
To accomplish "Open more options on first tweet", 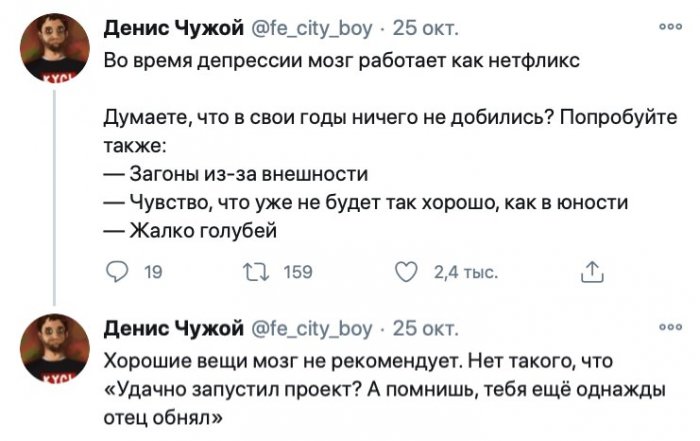I will [663, 27].
